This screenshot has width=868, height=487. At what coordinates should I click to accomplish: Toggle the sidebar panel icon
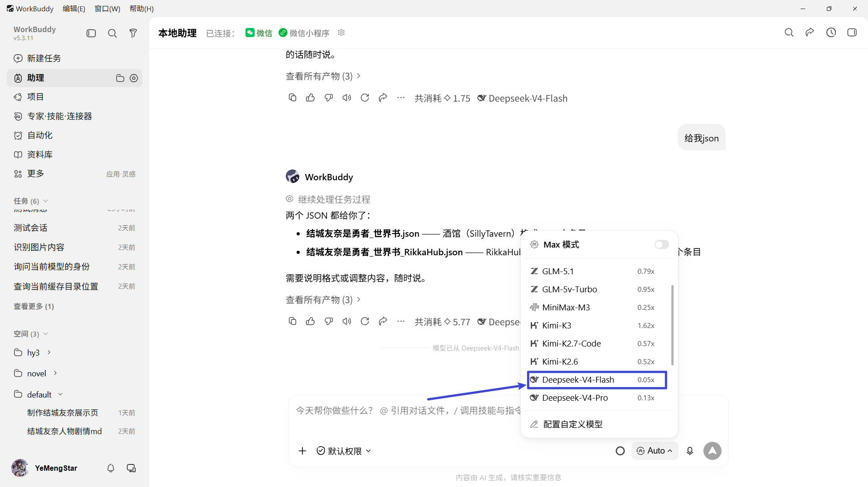pos(91,33)
